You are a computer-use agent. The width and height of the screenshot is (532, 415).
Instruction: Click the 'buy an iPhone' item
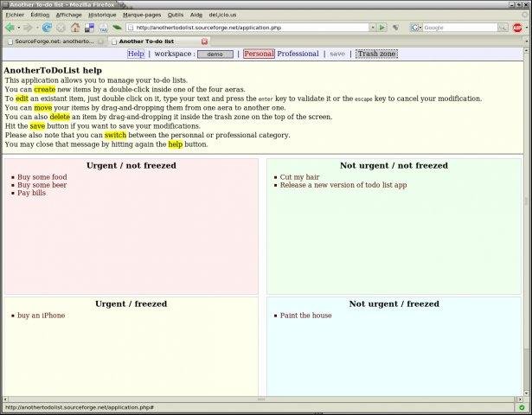pos(41,316)
